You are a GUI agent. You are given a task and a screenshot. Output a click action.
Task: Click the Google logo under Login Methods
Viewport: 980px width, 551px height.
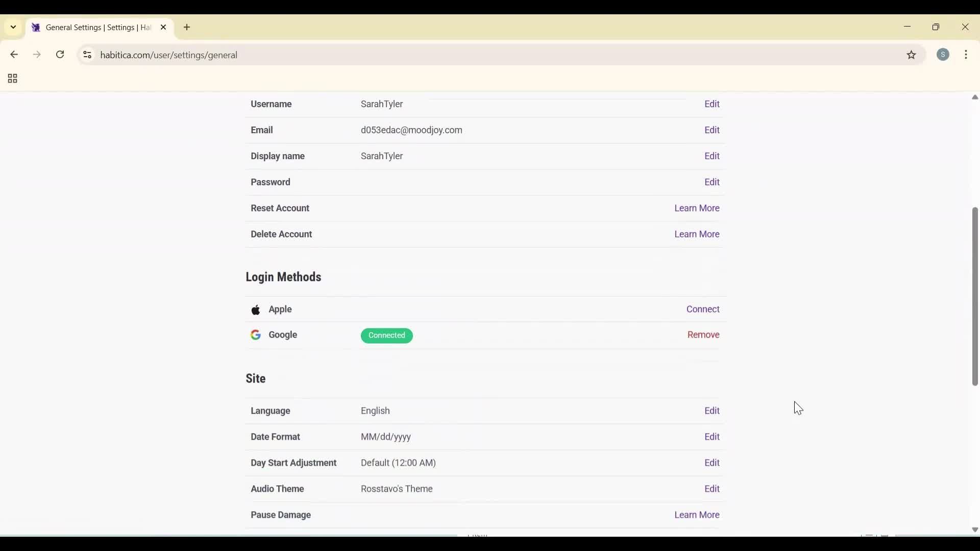tap(256, 335)
